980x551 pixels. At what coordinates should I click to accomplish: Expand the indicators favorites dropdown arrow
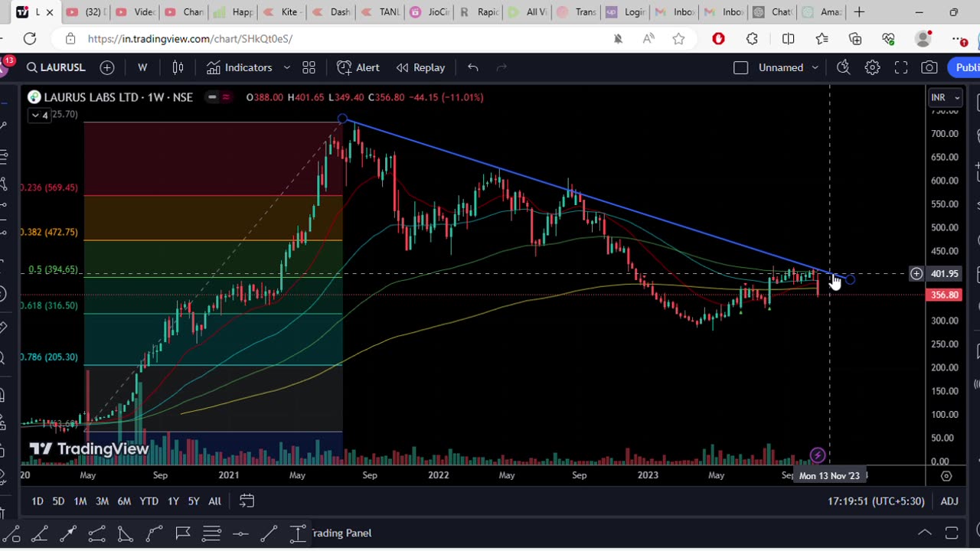pyautogui.click(x=287, y=67)
